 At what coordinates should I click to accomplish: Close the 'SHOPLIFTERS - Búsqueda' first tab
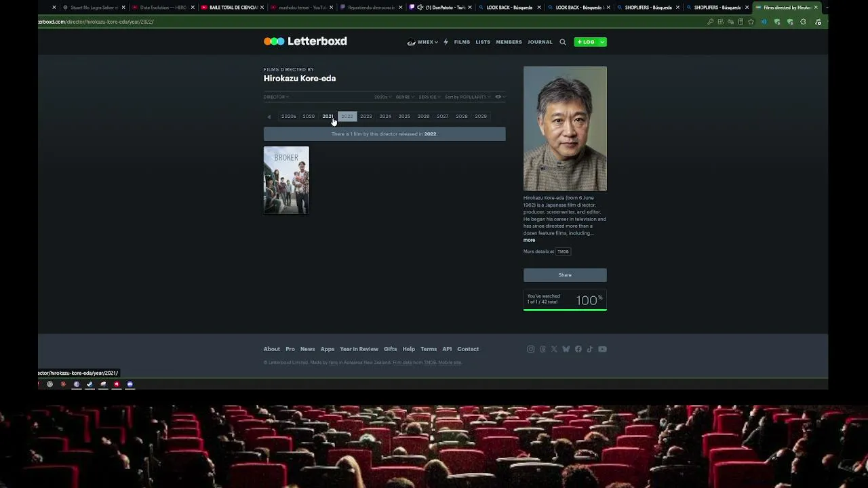tap(677, 7)
